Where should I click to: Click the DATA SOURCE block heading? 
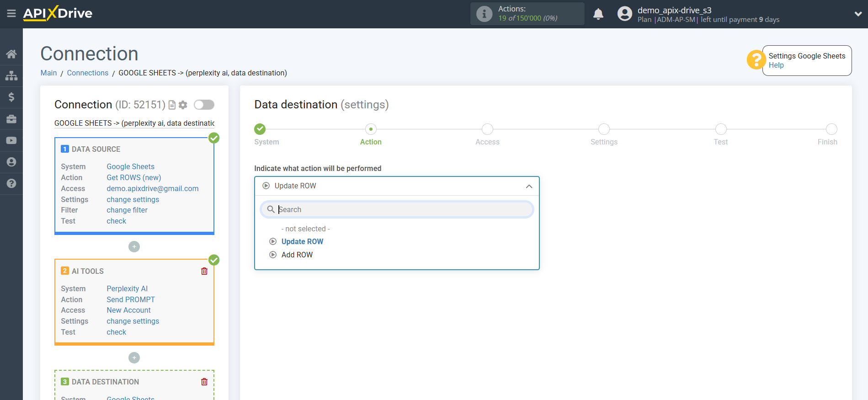(x=96, y=149)
